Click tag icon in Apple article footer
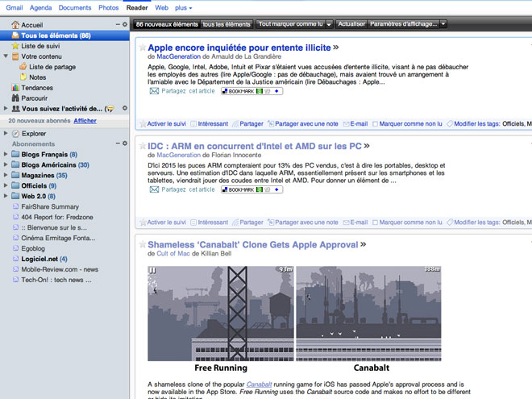532x399 pixels. (x=450, y=124)
